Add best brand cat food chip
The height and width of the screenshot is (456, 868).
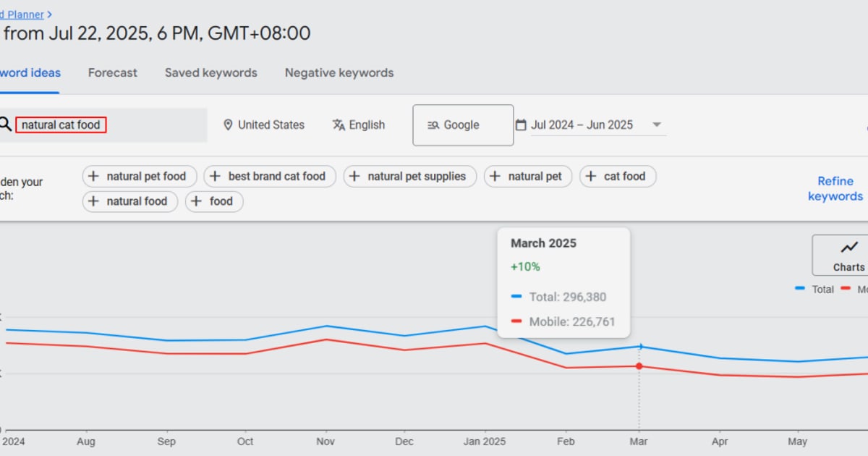[x=270, y=176]
